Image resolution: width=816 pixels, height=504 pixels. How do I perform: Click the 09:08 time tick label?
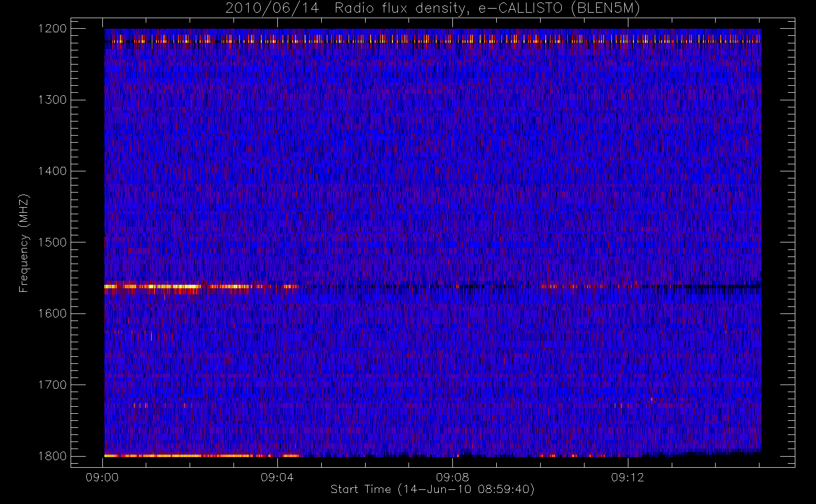pos(452,477)
